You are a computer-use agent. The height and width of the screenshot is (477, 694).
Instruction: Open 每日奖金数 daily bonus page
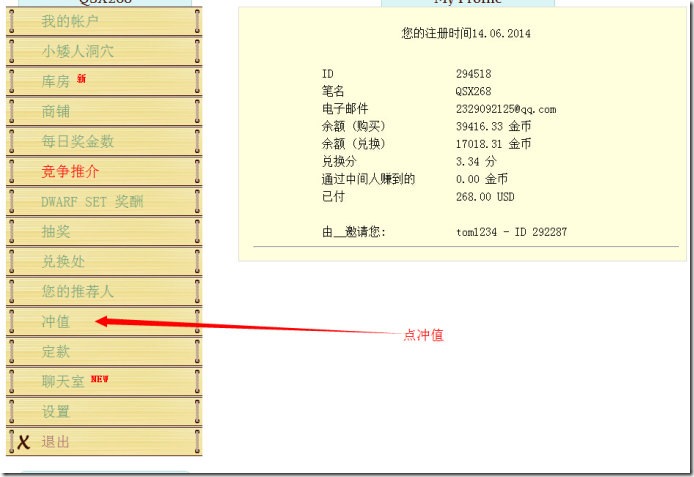tap(77, 141)
